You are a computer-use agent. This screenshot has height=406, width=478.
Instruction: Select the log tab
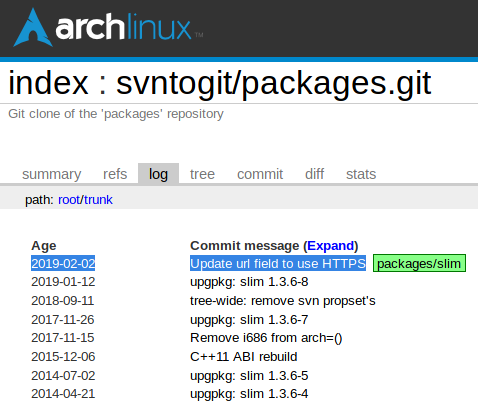(158, 174)
